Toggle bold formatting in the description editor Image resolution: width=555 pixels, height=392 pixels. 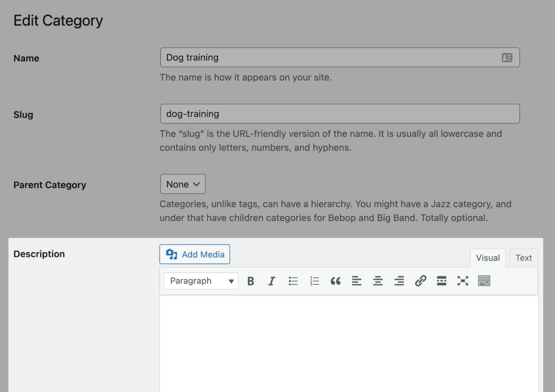click(x=250, y=281)
